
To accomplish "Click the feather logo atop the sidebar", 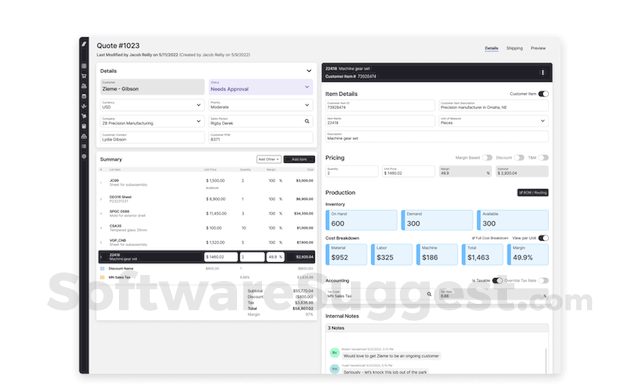I will point(84,44).
